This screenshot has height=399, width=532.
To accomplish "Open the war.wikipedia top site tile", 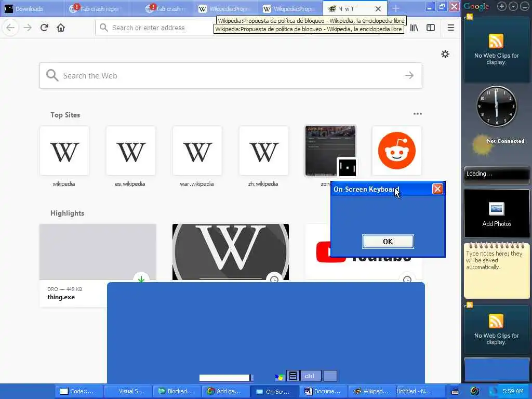I will (x=197, y=151).
